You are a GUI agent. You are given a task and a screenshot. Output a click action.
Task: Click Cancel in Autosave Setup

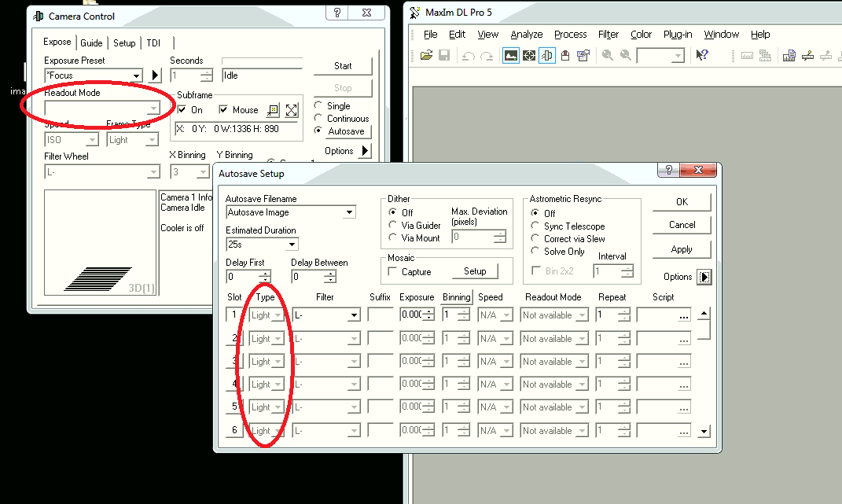pyautogui.click(x=682, y=225)
